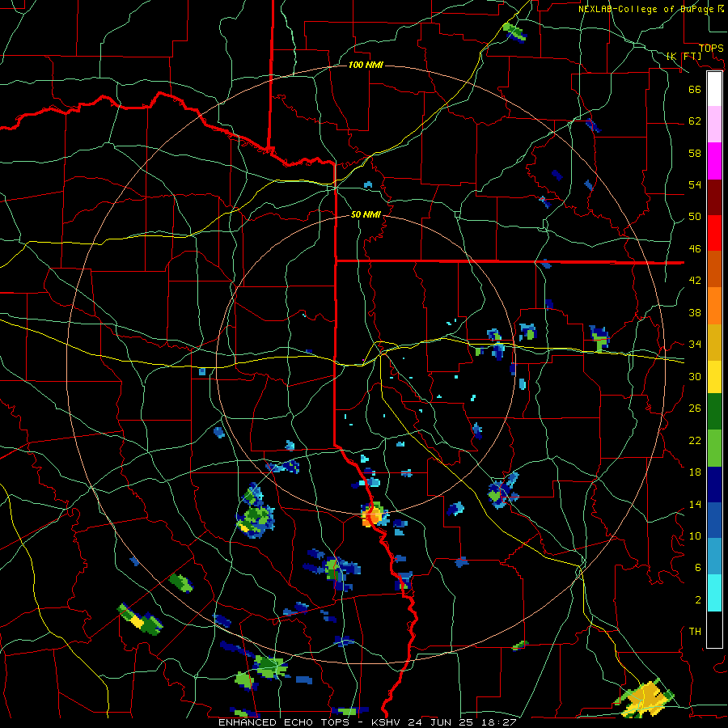Screen dimensions: 728x728
Task: Click the 50 NMI range ring label
Action: tap(366, 214)
